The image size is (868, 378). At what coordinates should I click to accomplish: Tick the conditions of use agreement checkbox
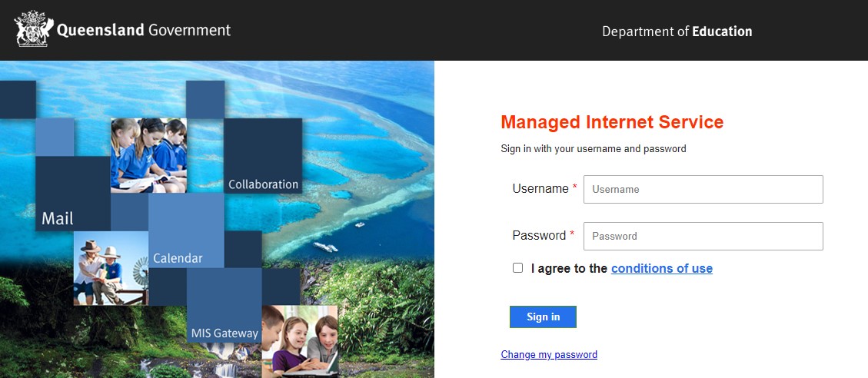tap(517, 268)
